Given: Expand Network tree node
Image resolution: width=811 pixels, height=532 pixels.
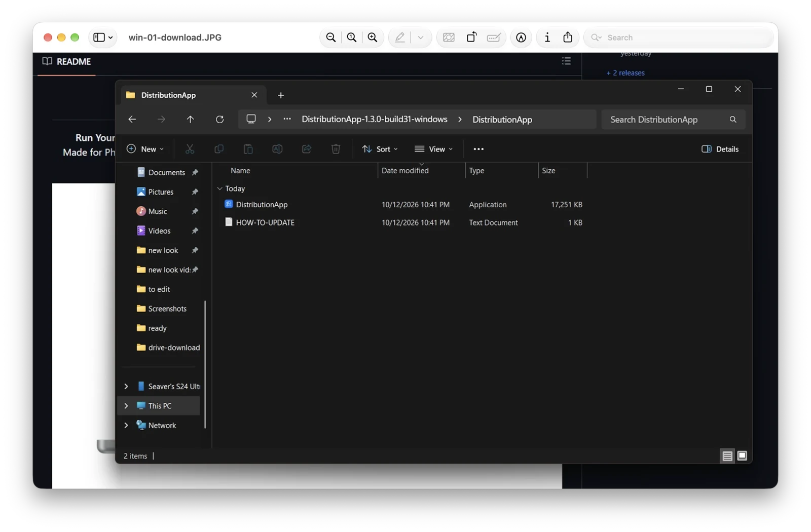Looking at the screenshot, I should pyautogui.click(x=126, y=426).
